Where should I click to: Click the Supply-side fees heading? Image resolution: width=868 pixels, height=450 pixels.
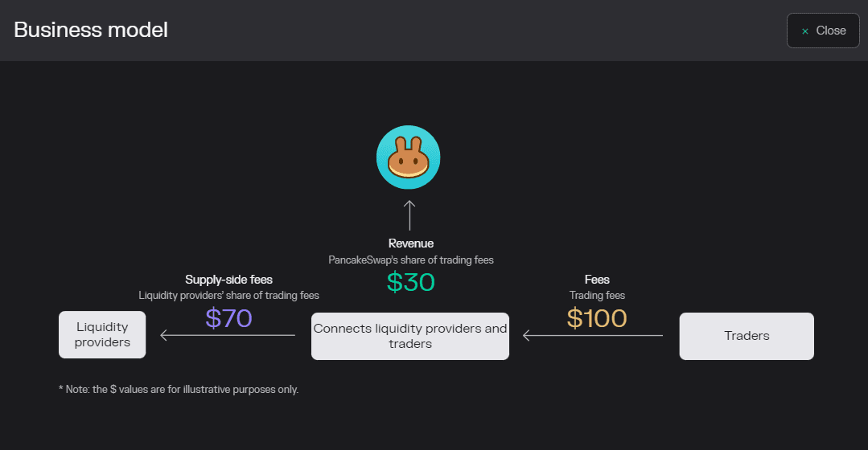[228, 280]
